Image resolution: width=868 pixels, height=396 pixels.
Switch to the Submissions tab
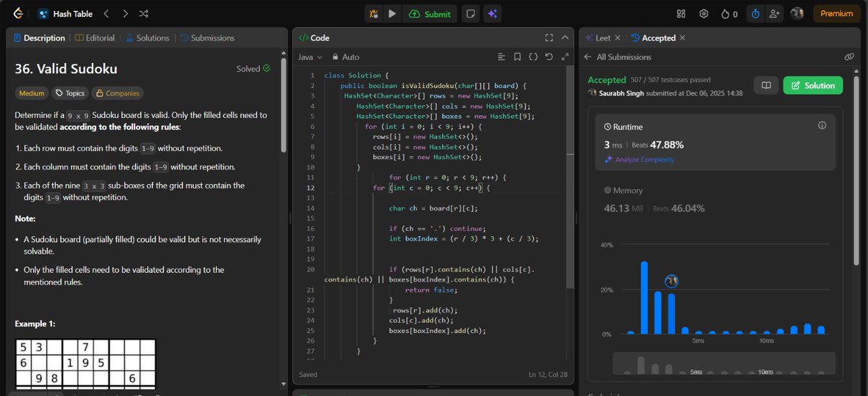click(208, 38)
